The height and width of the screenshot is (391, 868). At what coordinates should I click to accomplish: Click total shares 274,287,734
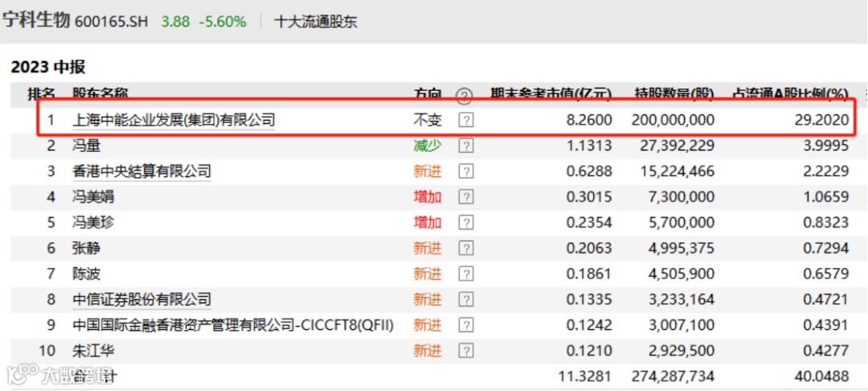[x=674, y=377]
